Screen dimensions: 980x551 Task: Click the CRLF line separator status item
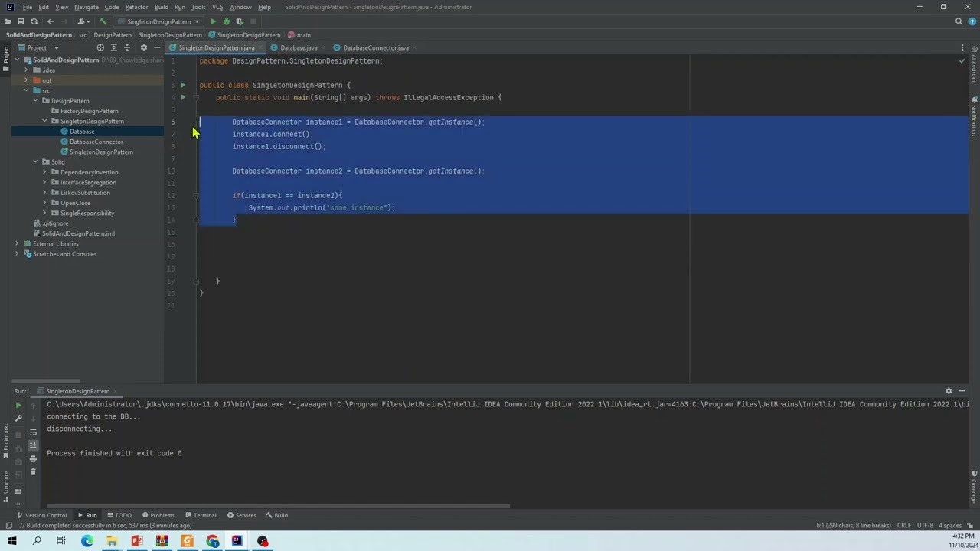(x=903, y=526)
